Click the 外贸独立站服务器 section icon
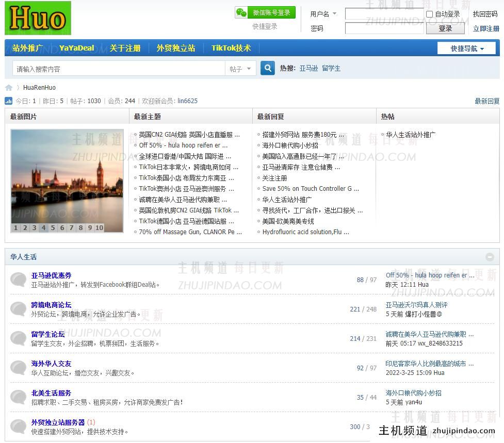 [x=18, y=426]
